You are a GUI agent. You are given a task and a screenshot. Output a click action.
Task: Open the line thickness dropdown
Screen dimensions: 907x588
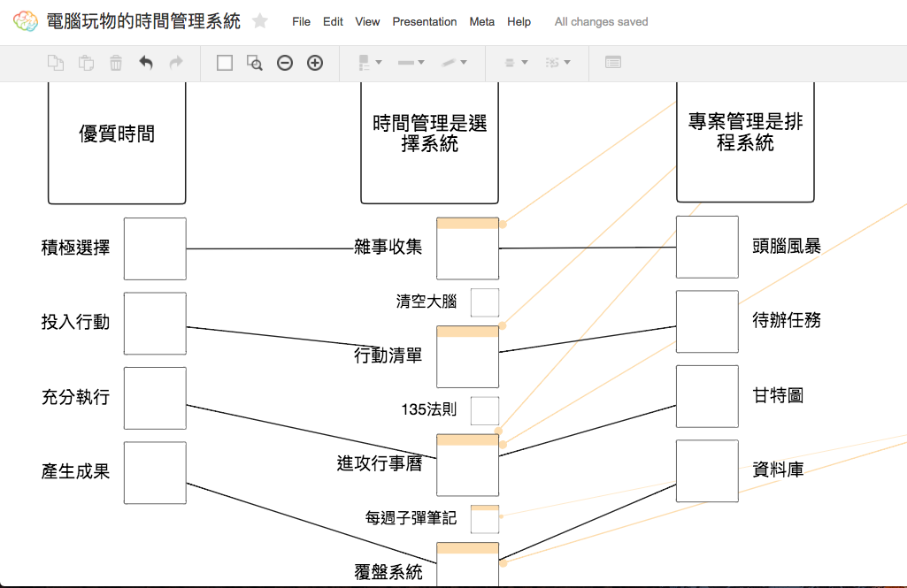pyautogui.click(x=410, y=63)
